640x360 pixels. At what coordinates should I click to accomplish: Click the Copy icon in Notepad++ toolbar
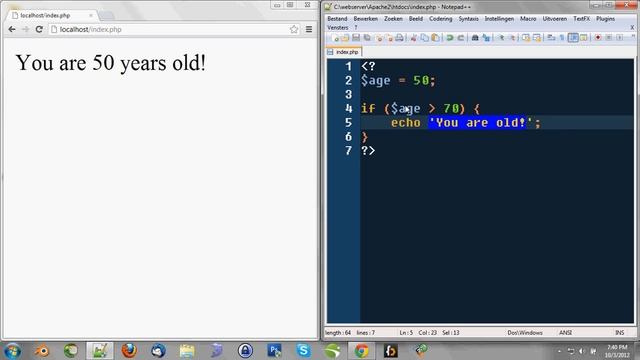point(424,38)
